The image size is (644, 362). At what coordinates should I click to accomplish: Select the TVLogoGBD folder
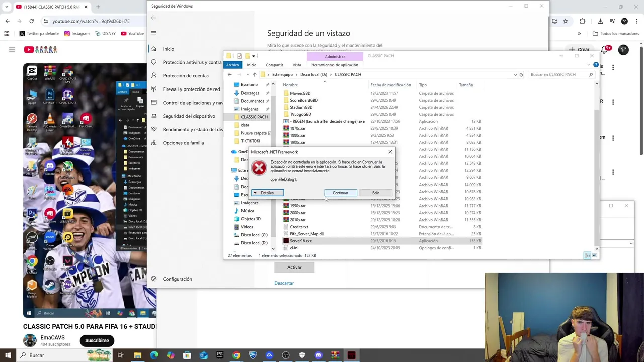[x=300, y=114]
